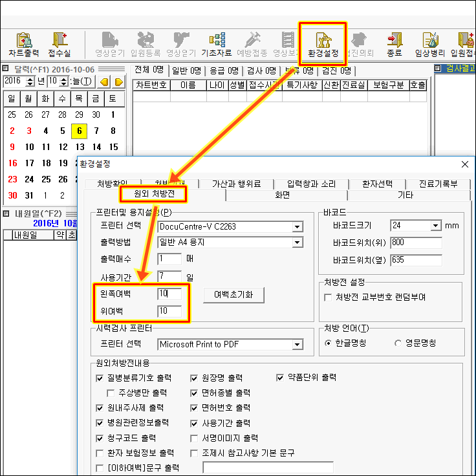Toggle the 서명이미지 출력 checkbox

(195, 438)
